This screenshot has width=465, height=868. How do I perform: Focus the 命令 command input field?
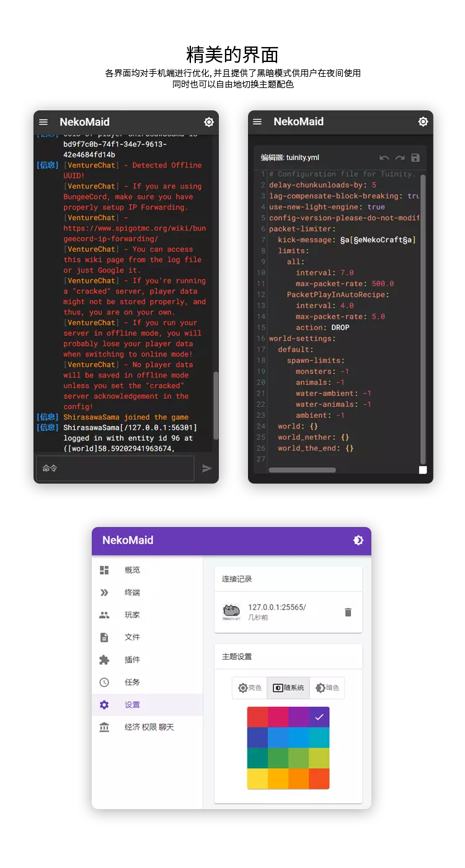tap(115, 469)
